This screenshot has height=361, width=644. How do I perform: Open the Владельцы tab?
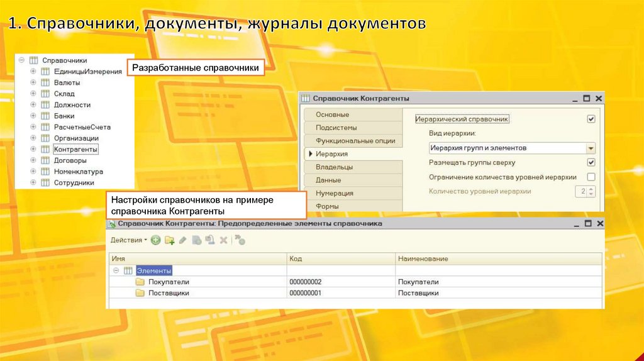coord(353,167)
